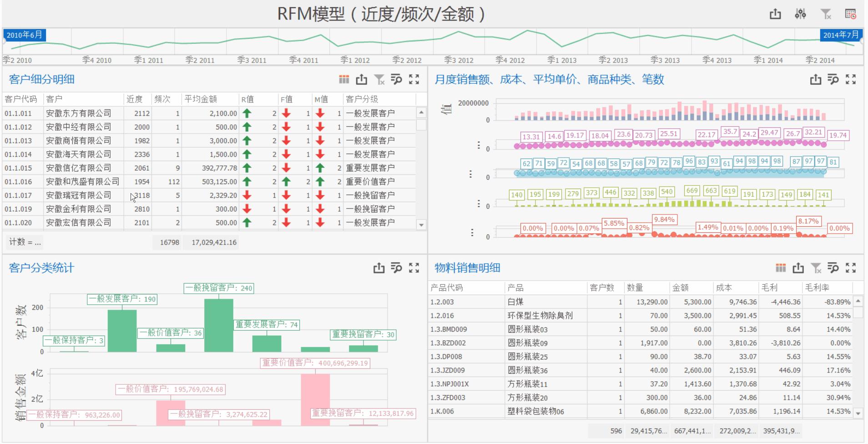Clear all dashboard filters (top-right funnel icon)
This screenshot has height=444, width=868.
[x=825, y=14]
